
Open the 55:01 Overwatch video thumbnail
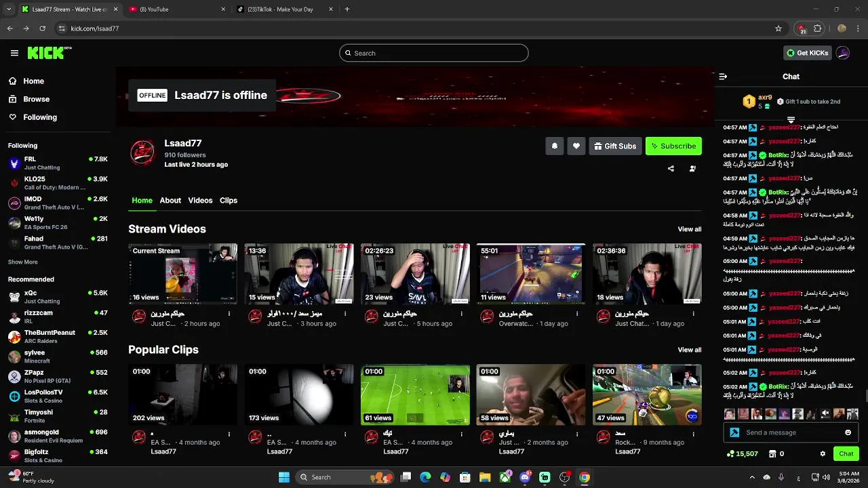(x=531, y=274)
